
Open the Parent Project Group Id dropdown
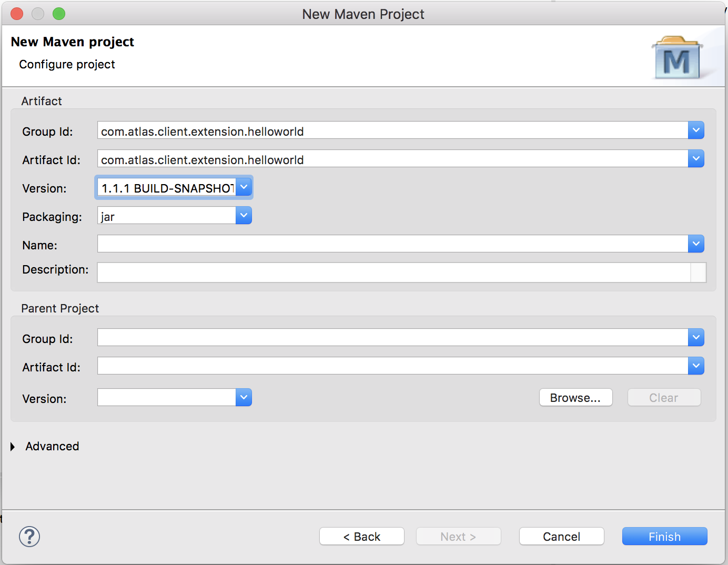pos(696,338)
